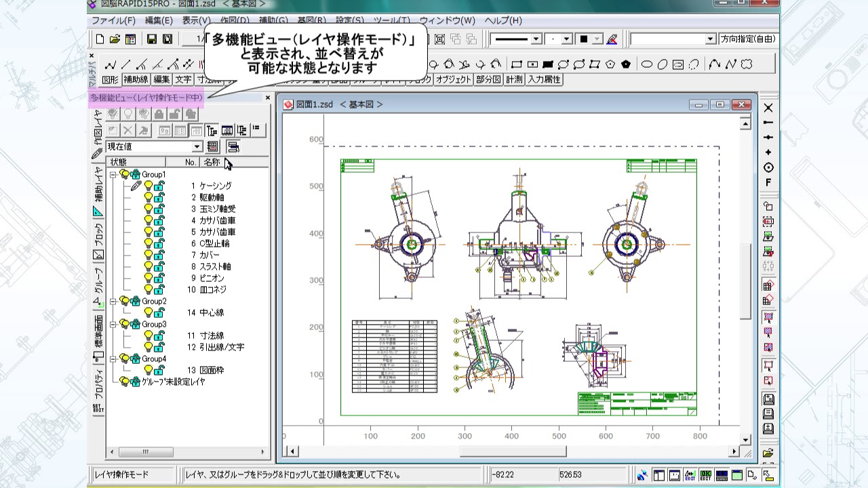The width and height of the screenshot is (868, 488).
Task: Select the filled black rectangle tool
Action: [548, 65]
